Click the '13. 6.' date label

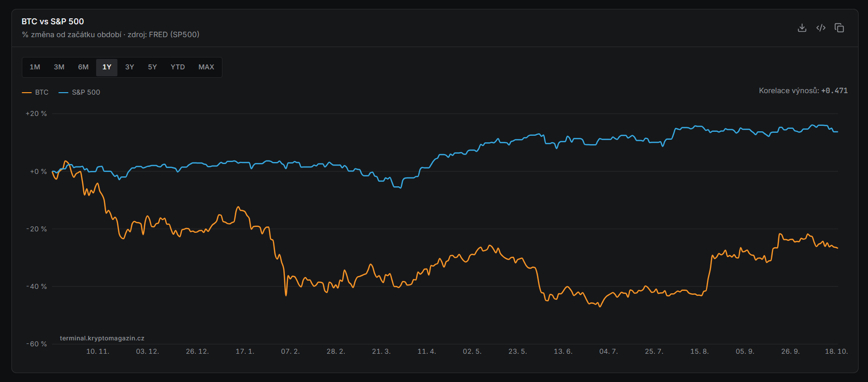click(563, 351)
